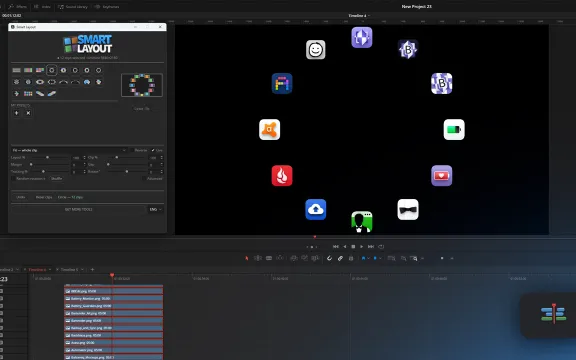This screenshot has width=576, height=360.
Task: Click the GET MORE TOOLS button
Action: 79,209
